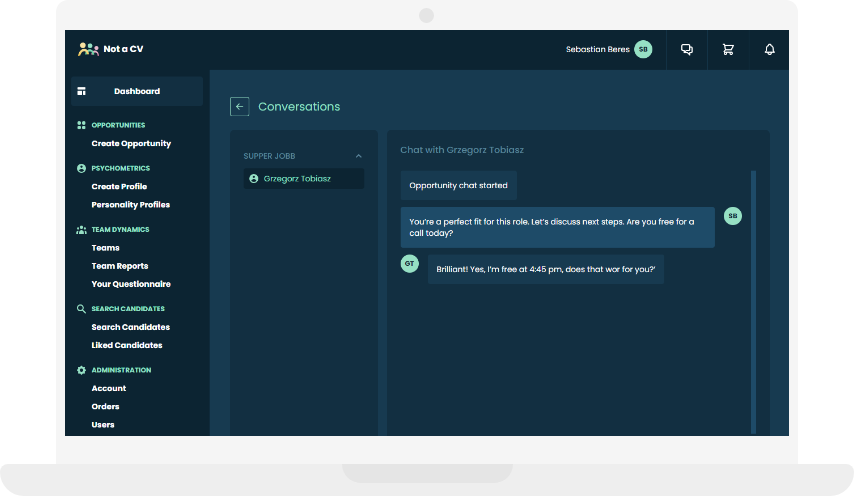
Task: Open Personality Profiles page
Action: click(130, 205)
